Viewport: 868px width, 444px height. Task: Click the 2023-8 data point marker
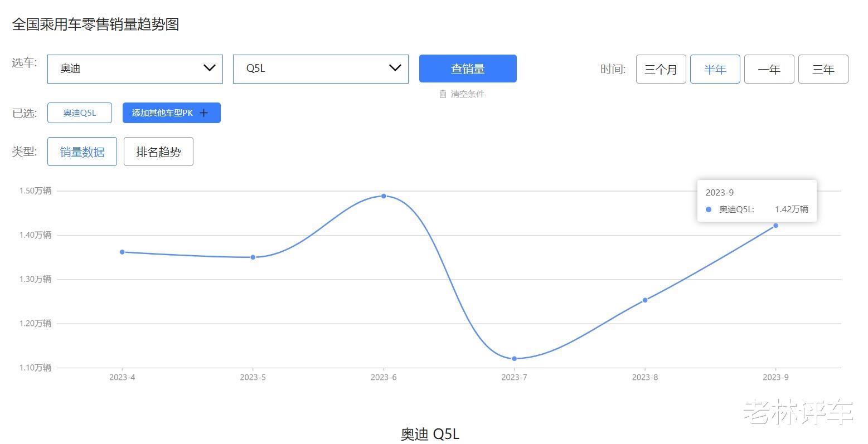point(645,300)
